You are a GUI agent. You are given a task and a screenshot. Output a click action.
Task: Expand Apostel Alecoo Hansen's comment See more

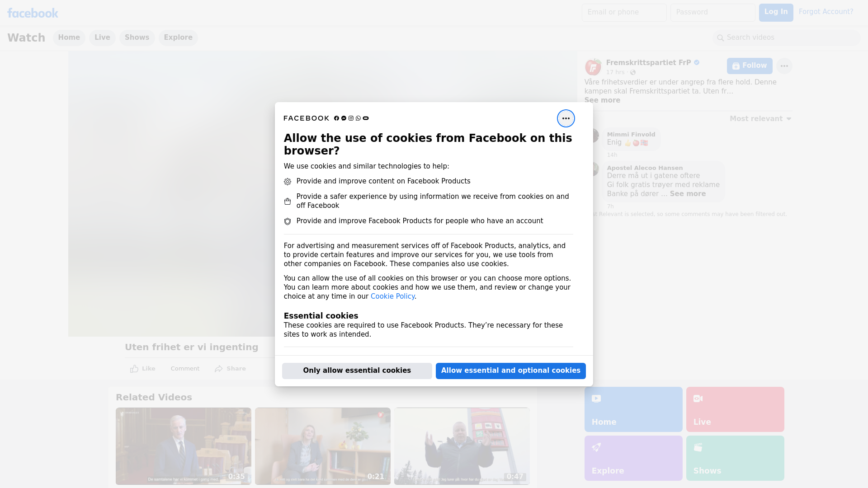pyautogui.click(x=688, y=194)
